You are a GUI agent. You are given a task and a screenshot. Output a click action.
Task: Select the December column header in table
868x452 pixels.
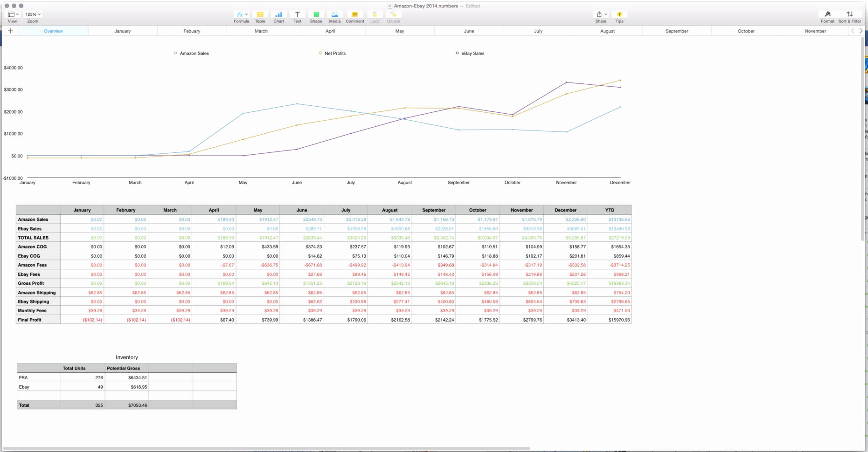(566, 210)
